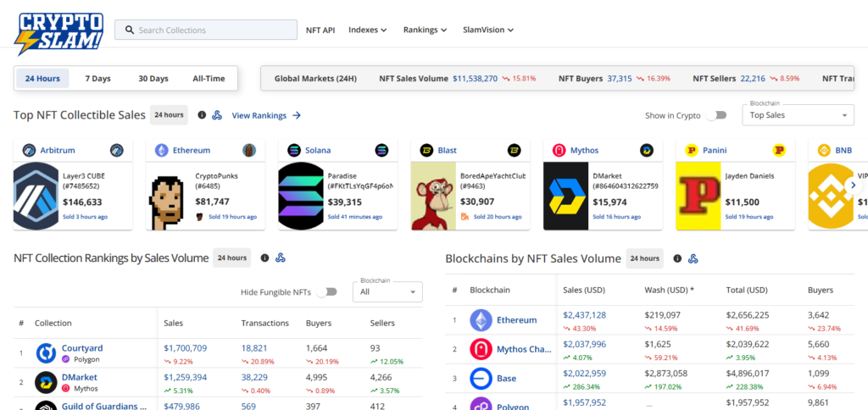Click the arrow icon after View Rankings

297,116
